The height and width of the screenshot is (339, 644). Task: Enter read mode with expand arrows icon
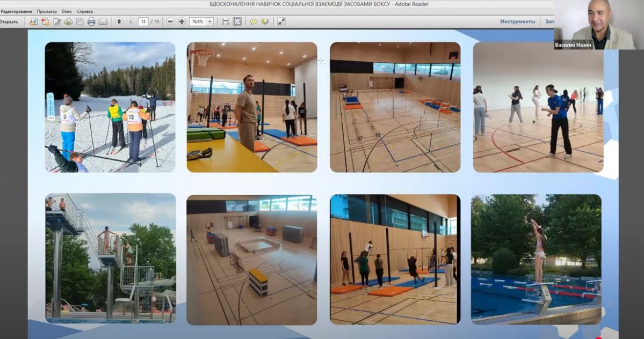pos(281,21)
